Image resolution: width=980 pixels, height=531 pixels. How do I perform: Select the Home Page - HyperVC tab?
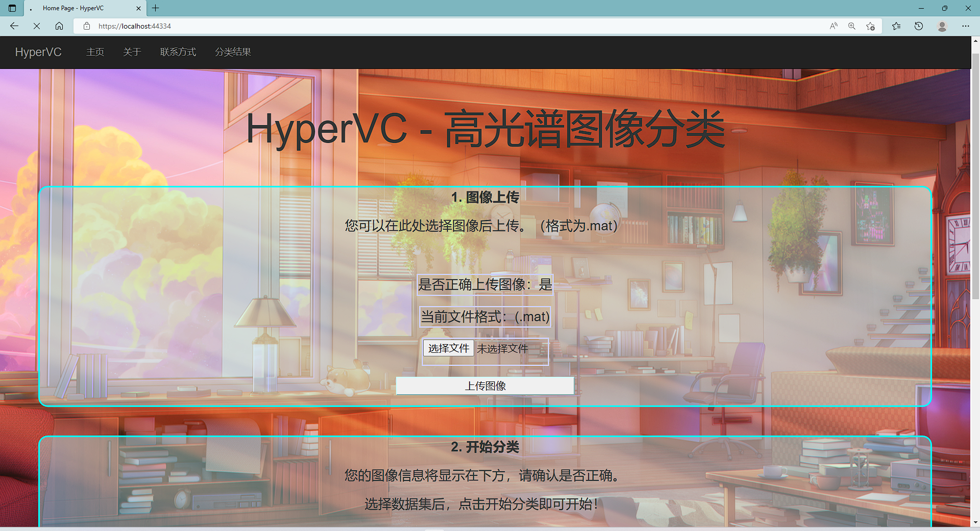(x=85, y=8)
